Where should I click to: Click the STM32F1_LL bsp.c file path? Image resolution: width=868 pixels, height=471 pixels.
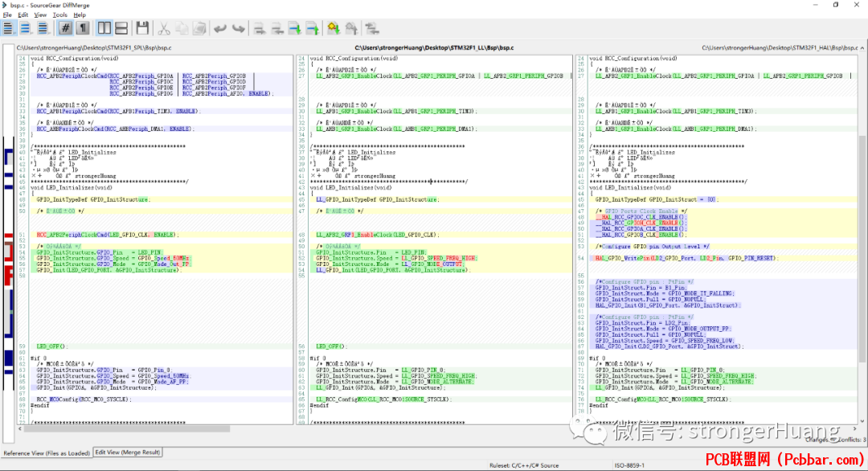tap(434, 48)
